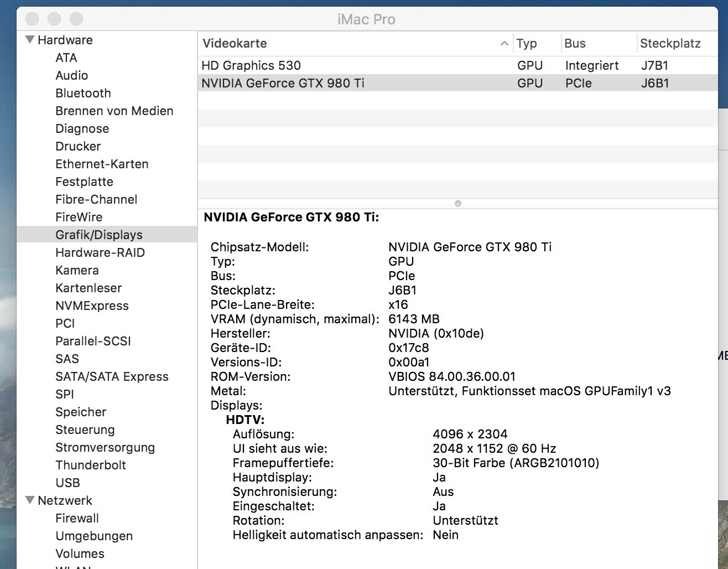Click the yellow minimize window button
The image size is (728, 569).
coord(54,19)
